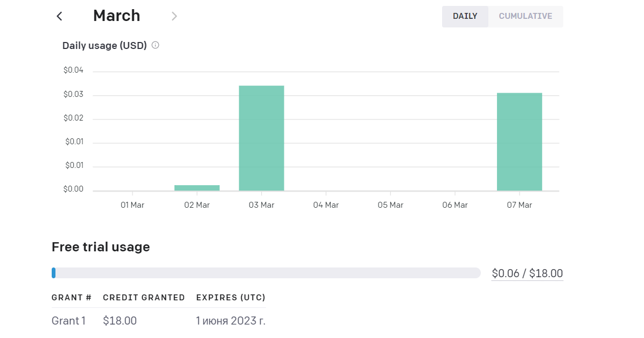Image resolution: width=644 pixels, height=338 pixels.
Task: Click the CREDIT GRANTED column header
Action: pos(144,298)
